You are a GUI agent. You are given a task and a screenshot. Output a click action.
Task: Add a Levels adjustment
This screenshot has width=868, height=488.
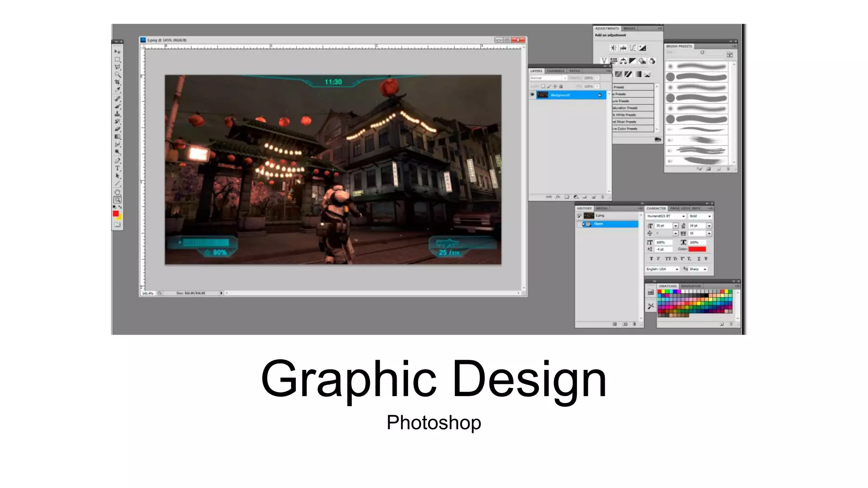tap(623, 48)
